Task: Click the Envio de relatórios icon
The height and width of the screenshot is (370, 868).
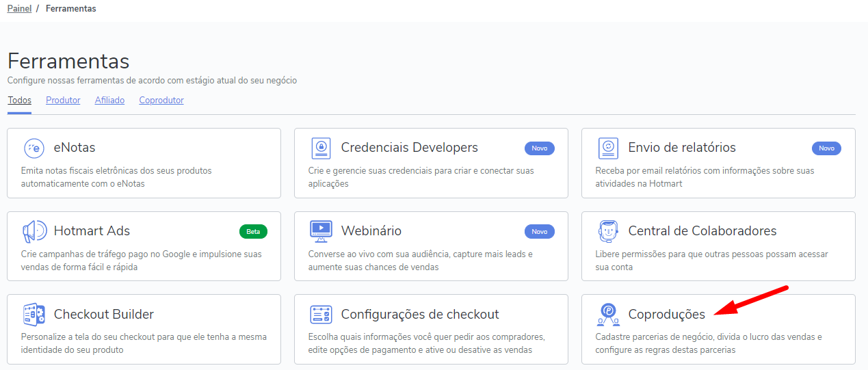Action: 608,148
